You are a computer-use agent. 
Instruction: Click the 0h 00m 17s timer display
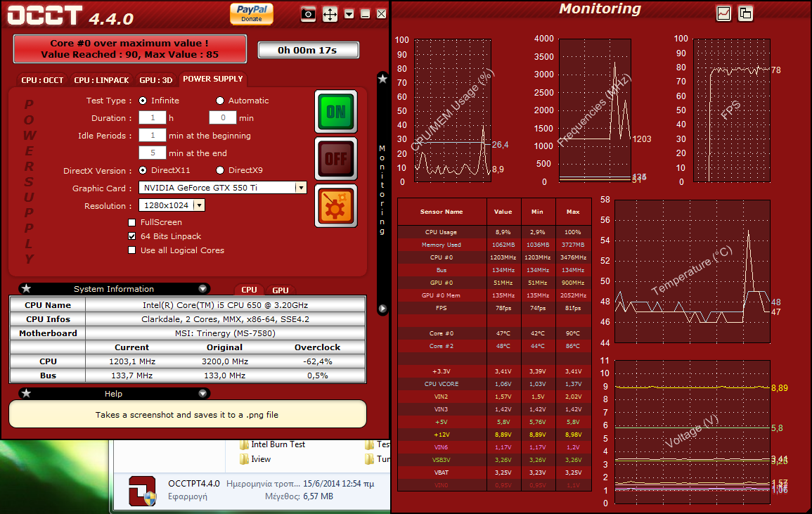click(x=308, y=50)
